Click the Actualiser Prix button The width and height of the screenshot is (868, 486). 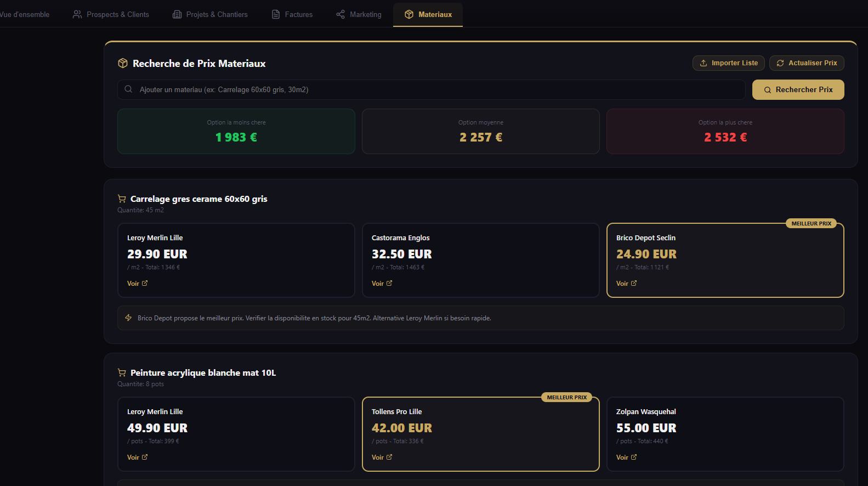[807, 63]
